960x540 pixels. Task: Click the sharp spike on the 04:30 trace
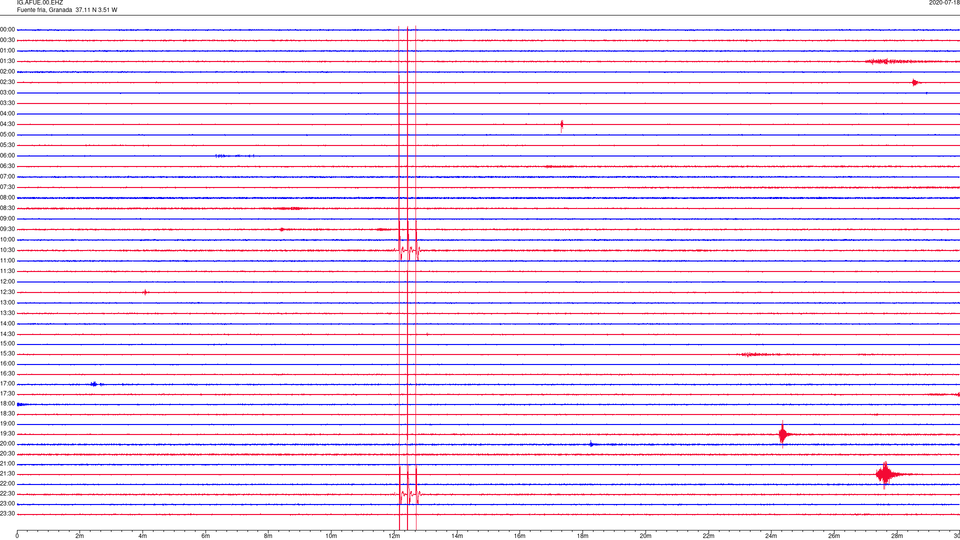pyautogui.click(x=561, y=126)
